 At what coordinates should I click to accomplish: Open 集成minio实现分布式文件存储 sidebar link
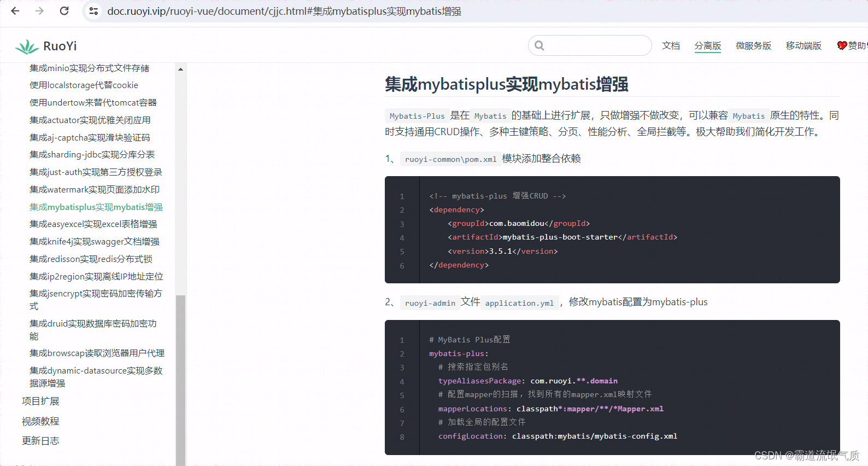click(x=89, y=68)
